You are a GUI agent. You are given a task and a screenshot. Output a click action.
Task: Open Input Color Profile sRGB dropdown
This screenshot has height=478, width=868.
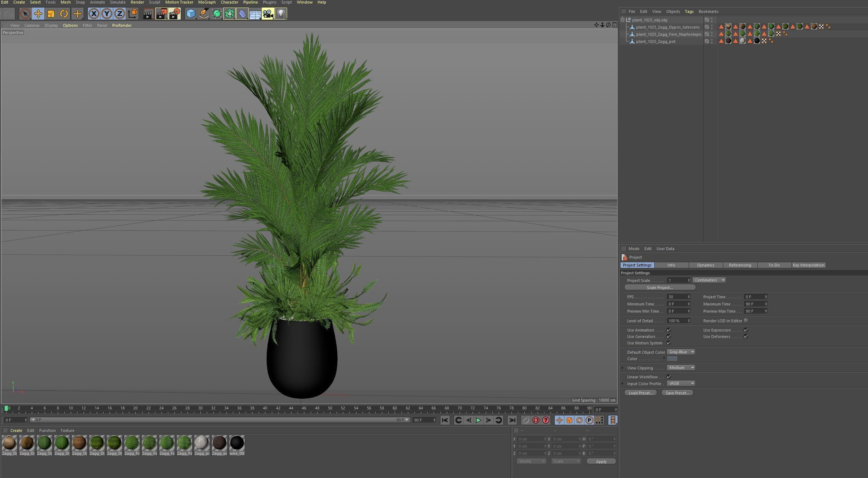click(681, 383)
